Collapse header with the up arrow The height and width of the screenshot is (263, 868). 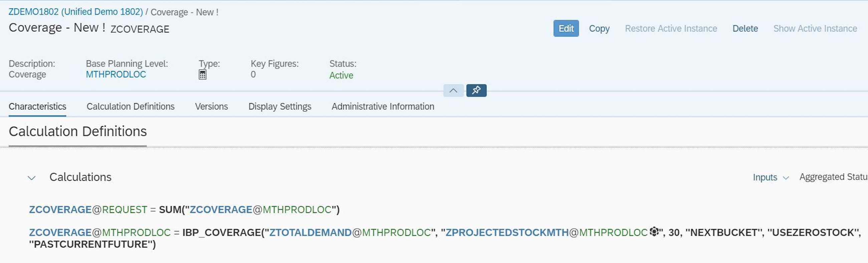[x=453, y=90]
